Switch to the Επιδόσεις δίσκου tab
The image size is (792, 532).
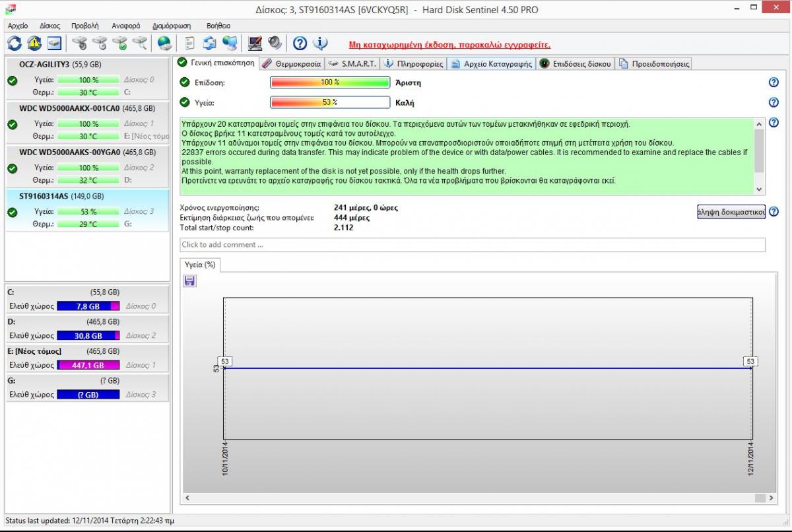point(576,64)
